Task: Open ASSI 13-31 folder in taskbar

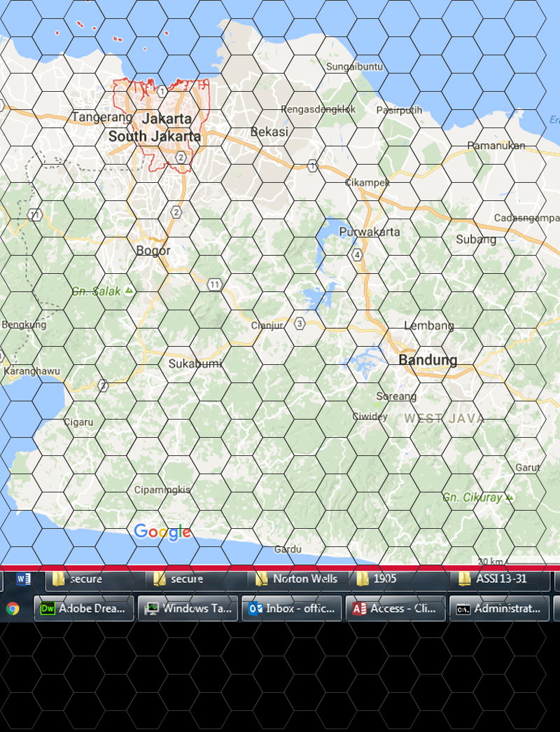Action: click(x=501, y=579)
